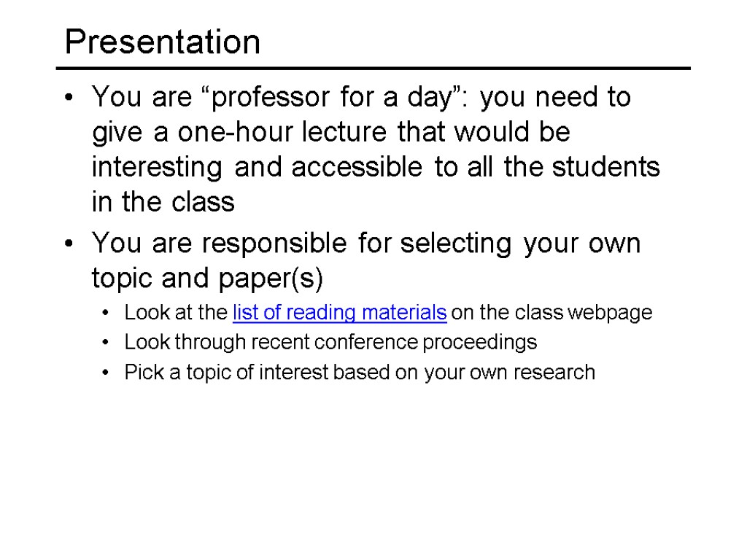Open the "list of reading materials" link
The height and width of the screenshot is (560, 747).
[339, 314]
